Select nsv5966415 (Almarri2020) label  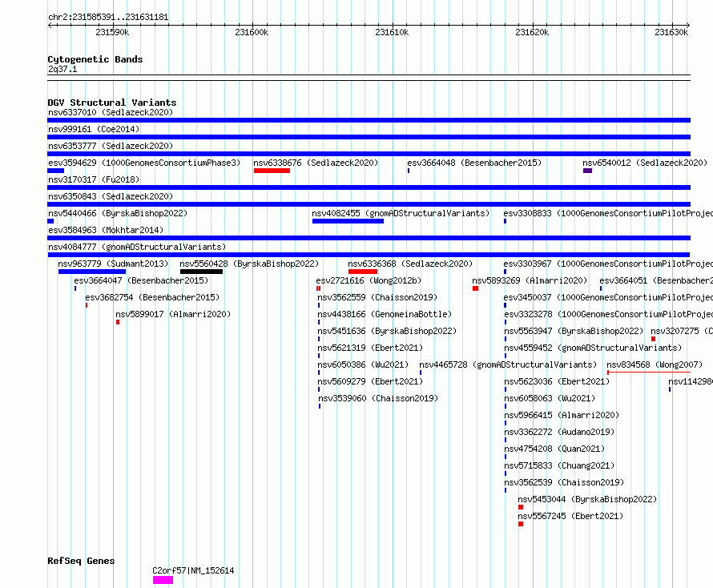[562, 415]
